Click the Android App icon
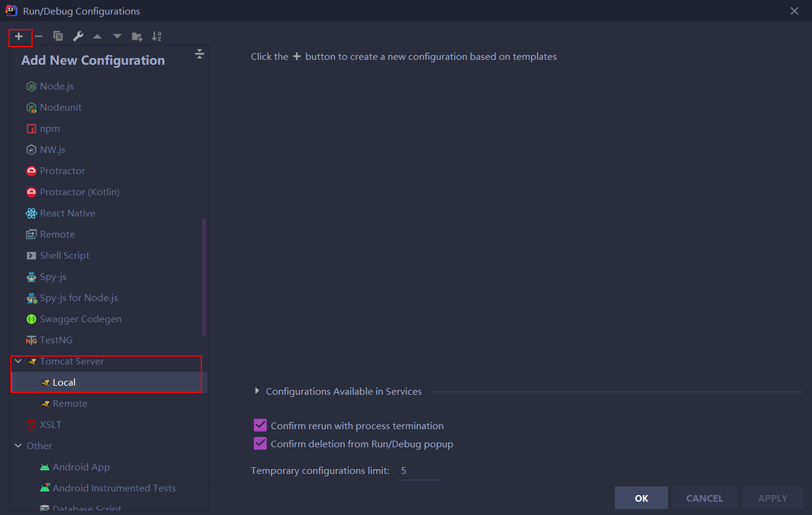 (45, 467)
